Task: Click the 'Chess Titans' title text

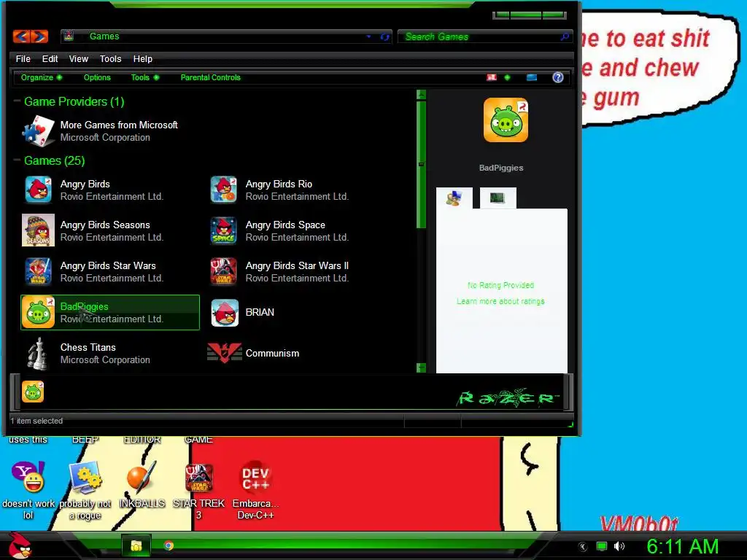Action: [x=88, y=347]
